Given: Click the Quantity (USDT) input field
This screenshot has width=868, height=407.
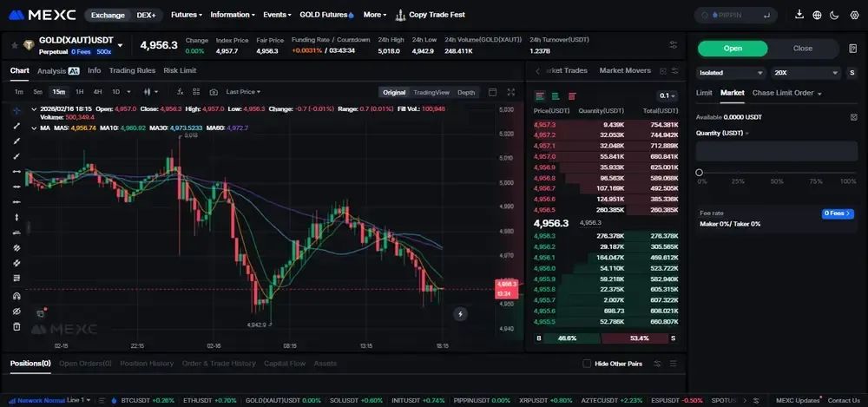Looking at the screenshot, I should [x=777, y=151].
